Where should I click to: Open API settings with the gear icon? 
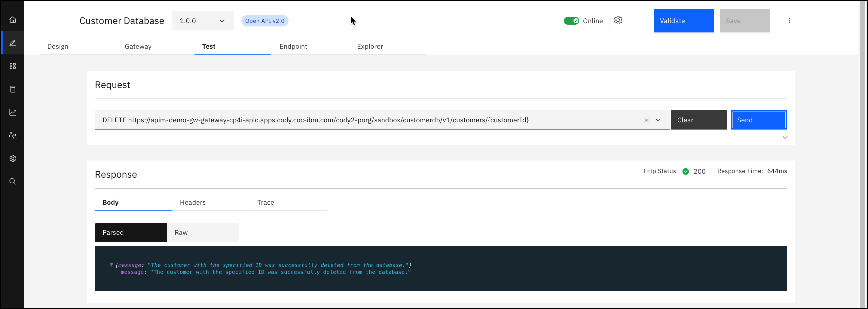click(618, 20)
